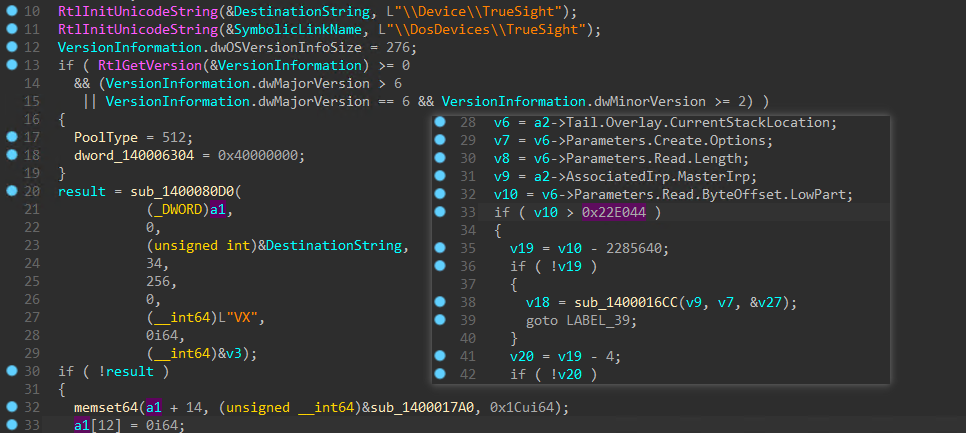Toggle breakpoint dot beside a1[12] line 33

[10, 425]
